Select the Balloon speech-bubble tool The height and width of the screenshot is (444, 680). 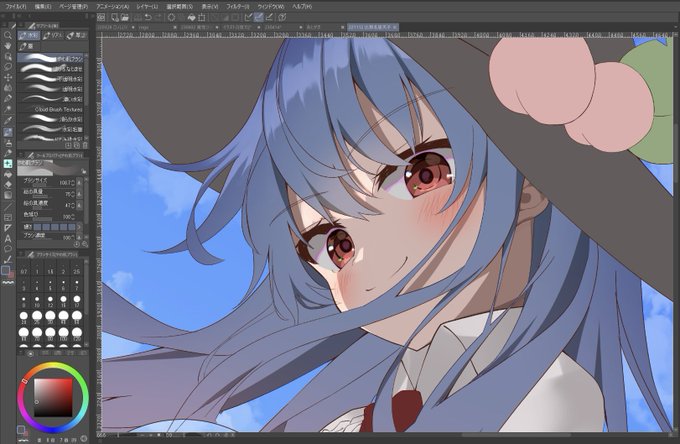8,249
